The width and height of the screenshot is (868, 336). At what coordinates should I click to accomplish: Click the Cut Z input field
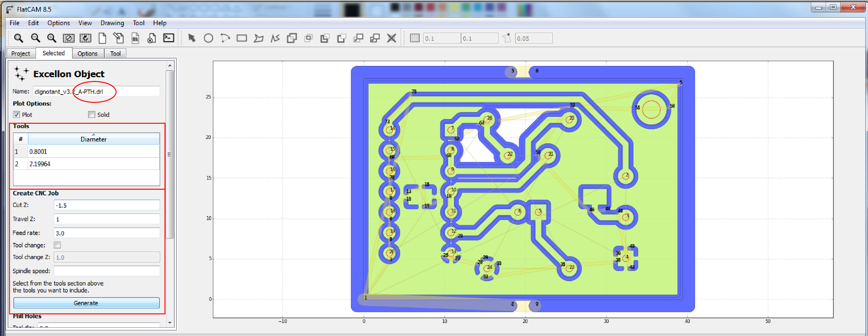point(107,205)
